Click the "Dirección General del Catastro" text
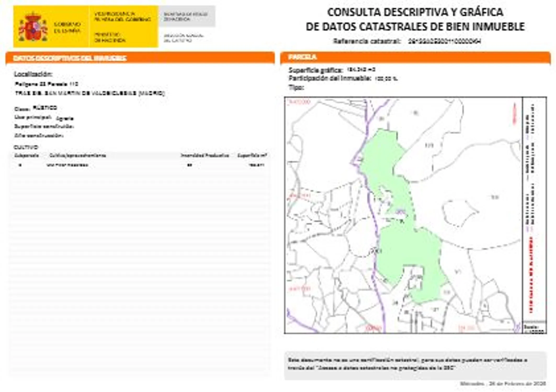 click(x=183, y=38)
